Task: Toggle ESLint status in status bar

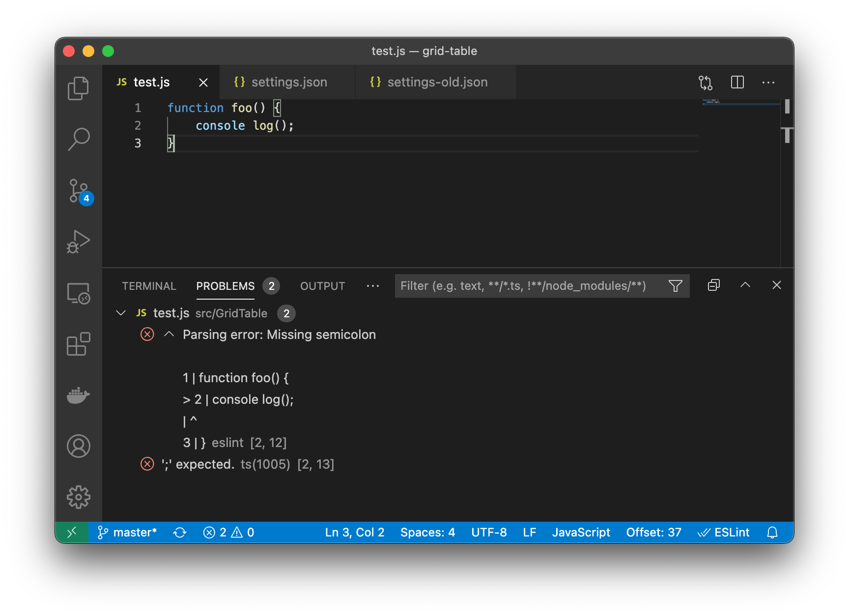Action: click(724, 532)
